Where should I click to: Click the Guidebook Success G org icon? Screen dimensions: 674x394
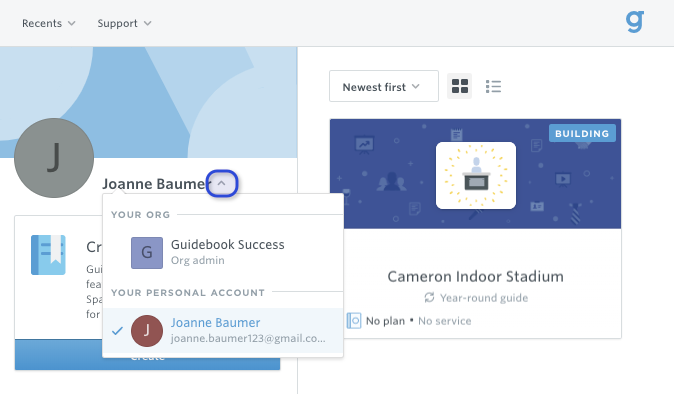147,253
